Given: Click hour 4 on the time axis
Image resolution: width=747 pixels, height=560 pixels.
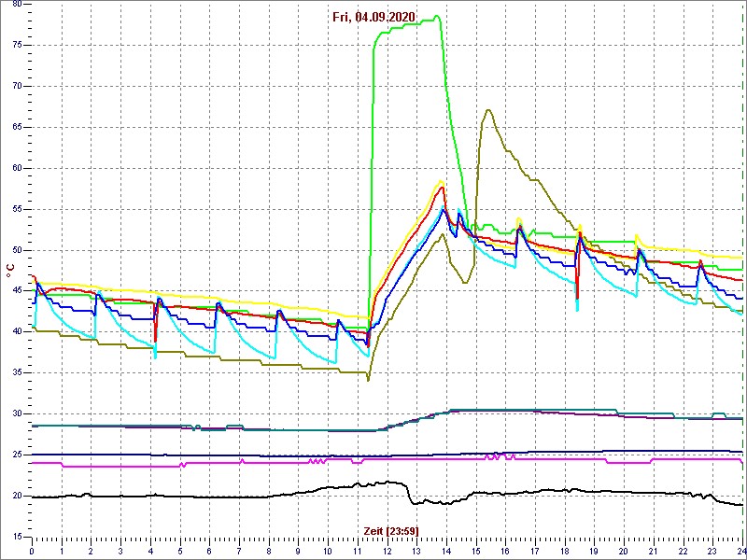Looking at the screenshot, I should pyautogui.click(x=150, y=552).
